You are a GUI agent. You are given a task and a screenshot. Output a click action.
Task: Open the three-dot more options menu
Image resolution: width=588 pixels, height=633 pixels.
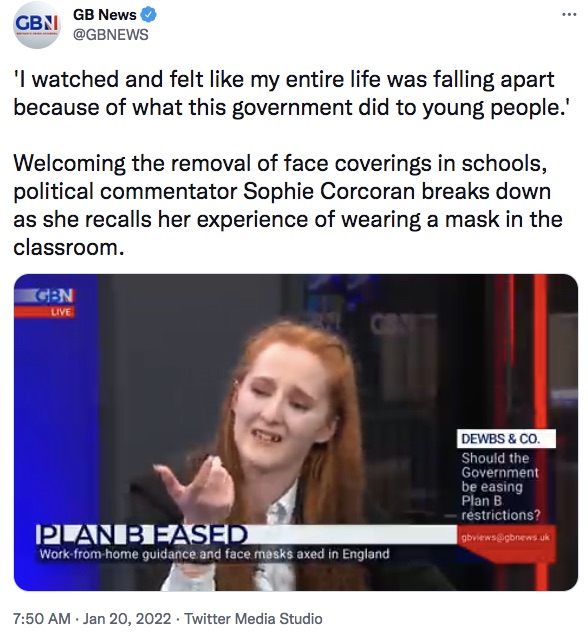click(569, 15)
